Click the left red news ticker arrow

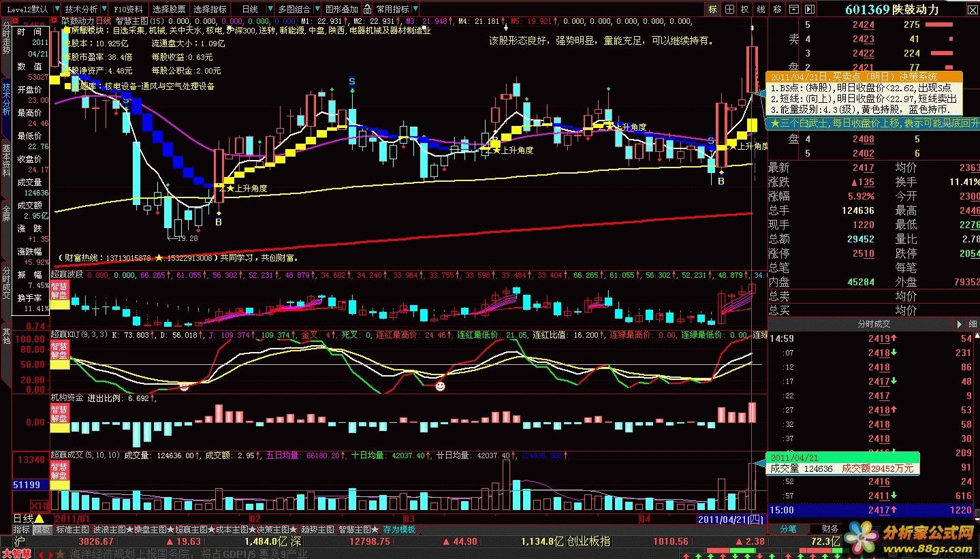click(x=42, y=554)
